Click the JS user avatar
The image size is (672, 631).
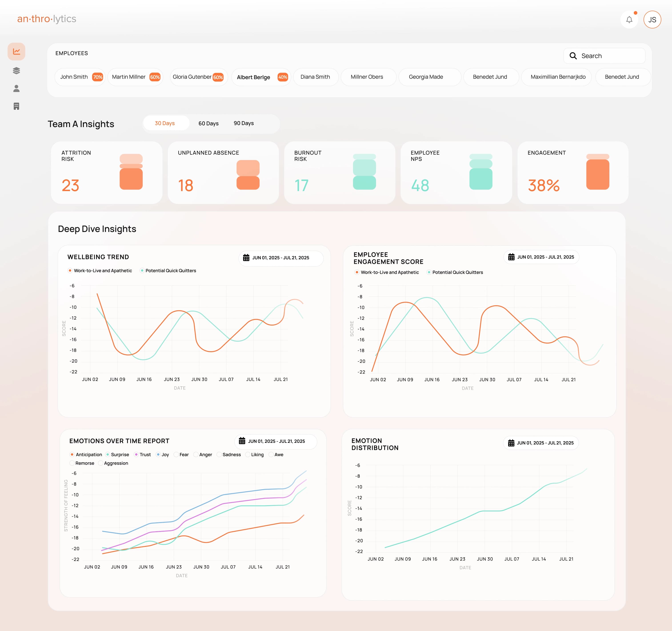pos(652,20)
